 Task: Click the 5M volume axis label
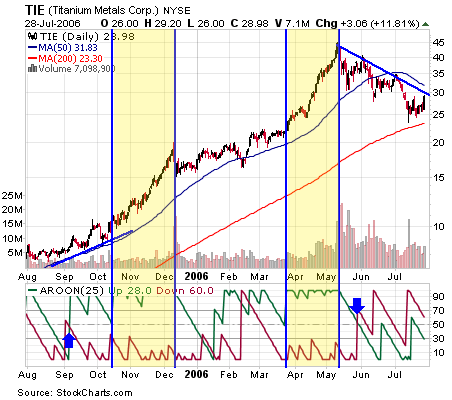15,253
